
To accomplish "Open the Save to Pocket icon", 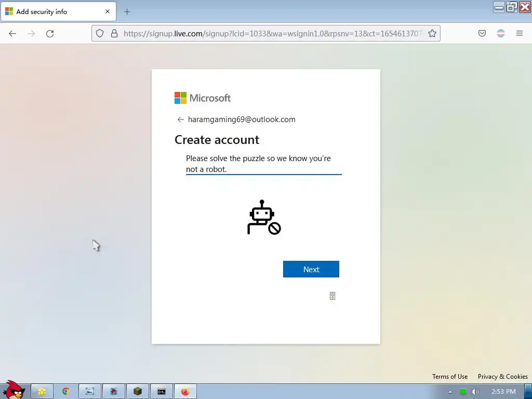I will [482, 33].
